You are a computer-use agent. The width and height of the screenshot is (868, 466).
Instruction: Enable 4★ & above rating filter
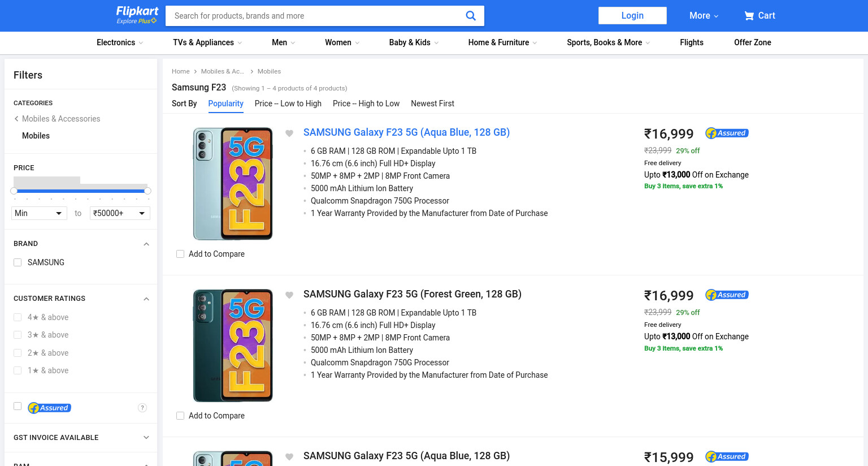tap(18, 317)
